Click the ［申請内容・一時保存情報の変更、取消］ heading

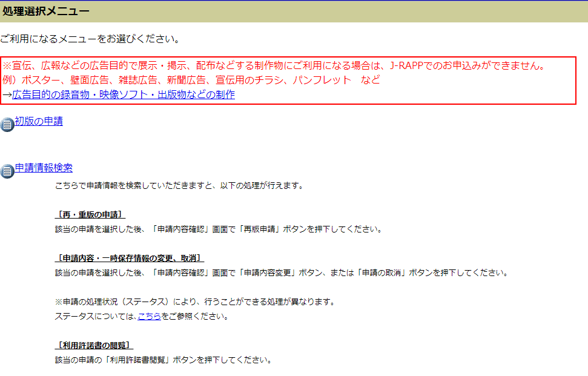tap(130, 259)
